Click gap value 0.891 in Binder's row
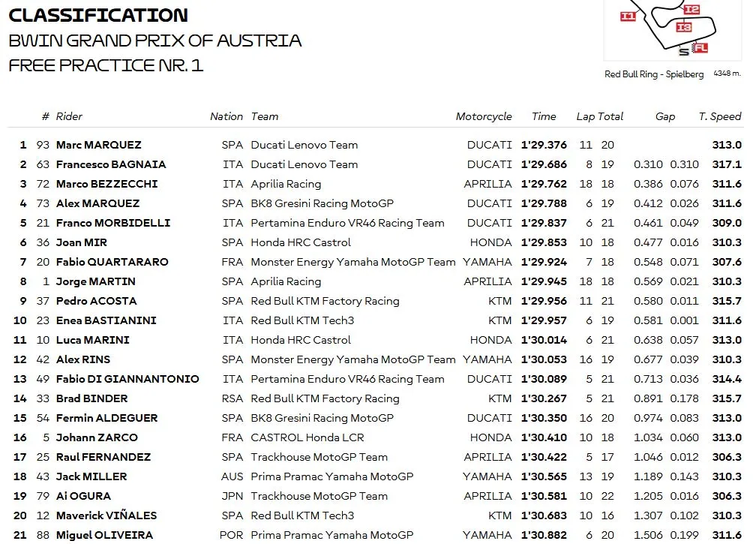Image resolution: width=756 pixels, height=544 pixels. pos(648,398)
